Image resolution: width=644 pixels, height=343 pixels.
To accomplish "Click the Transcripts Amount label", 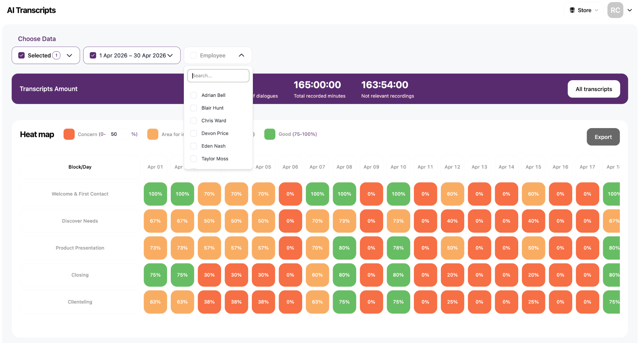I will click(49, 89).
